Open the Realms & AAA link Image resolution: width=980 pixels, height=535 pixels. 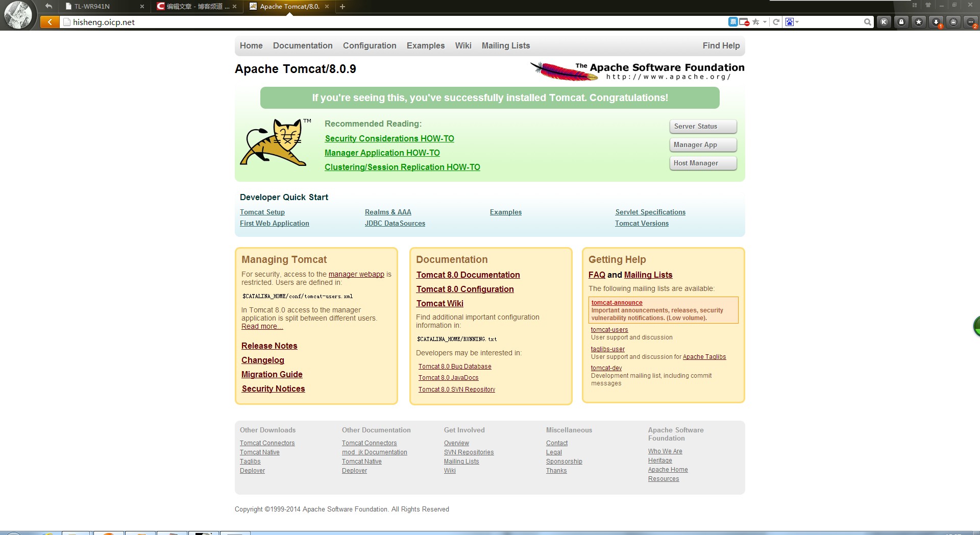point(388,212)
